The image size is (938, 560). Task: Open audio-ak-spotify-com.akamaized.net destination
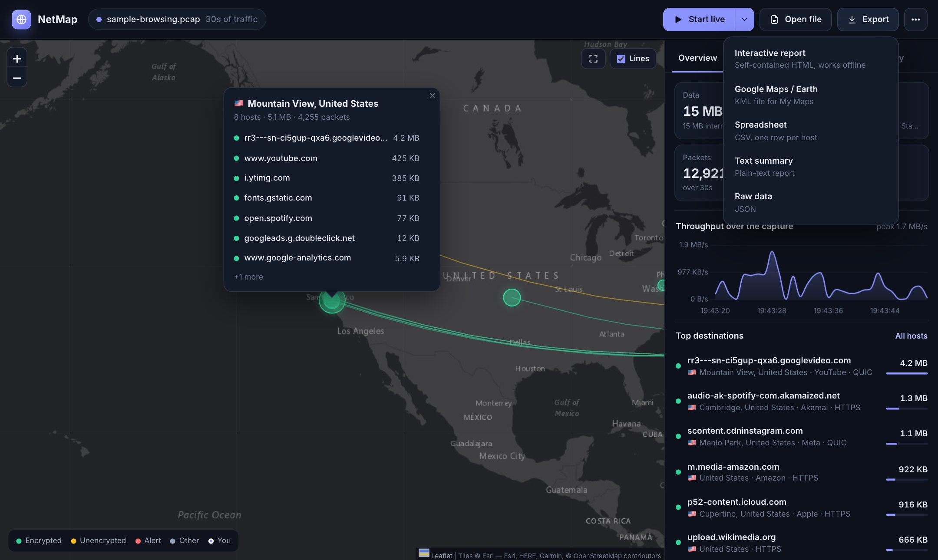[802, 401]
